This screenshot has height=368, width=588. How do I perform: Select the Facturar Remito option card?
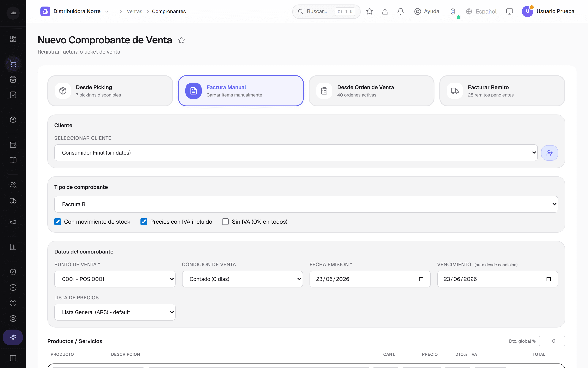point(502,91)
